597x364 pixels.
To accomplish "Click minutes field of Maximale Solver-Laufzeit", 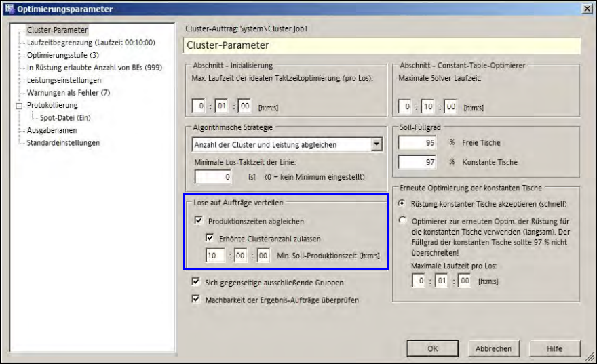I will [427, 106].
